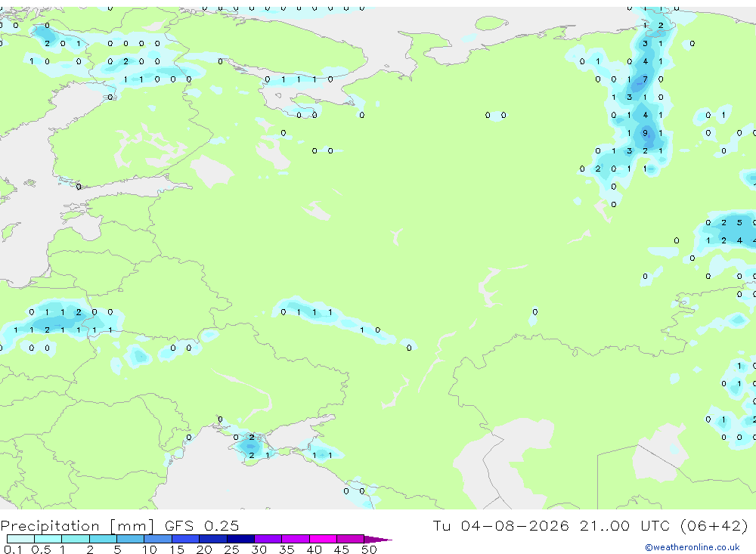The image size is (756, 554).
Task: Click the 'GFS 0.25' model label
Action: click(x=202, y=526)
